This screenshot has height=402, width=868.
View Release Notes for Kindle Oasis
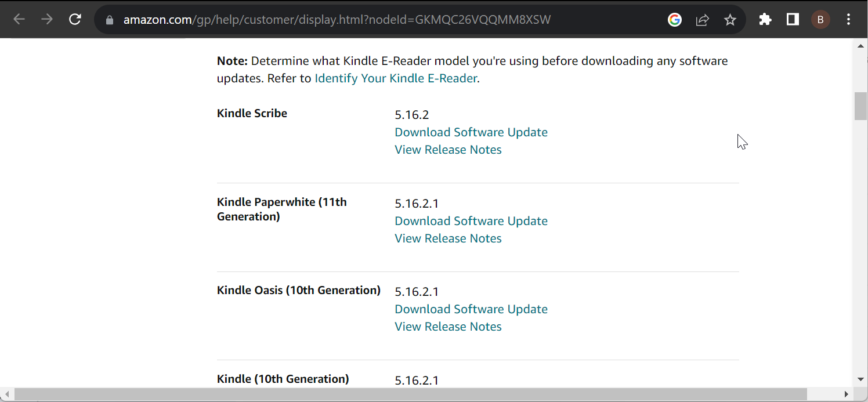(448, 327)
